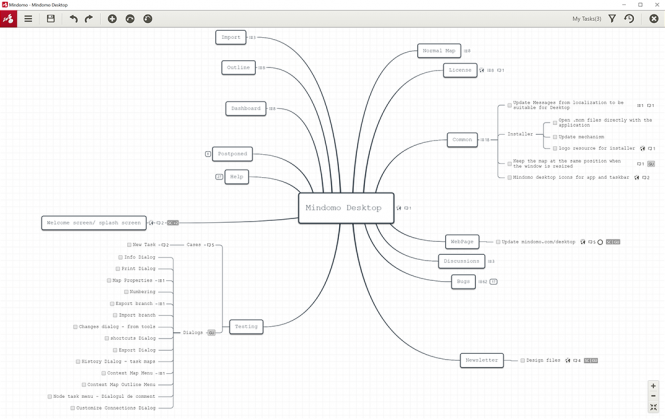Image resolution: width=665 pixels, height=419 pixels.
Task: Fit map to screen icon
Action: coord(653,407)
